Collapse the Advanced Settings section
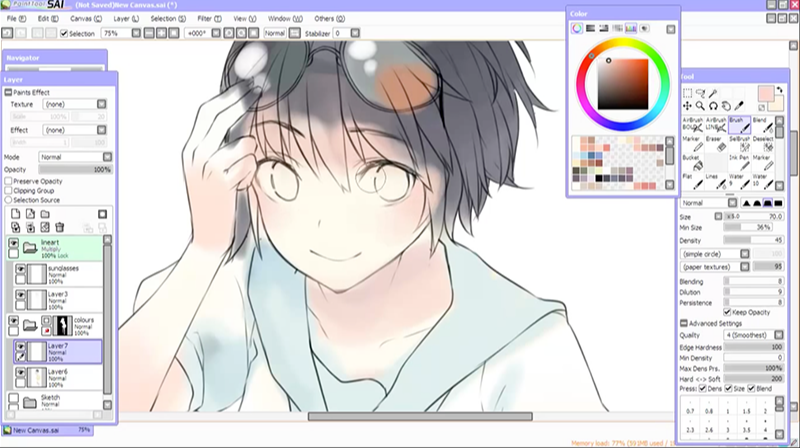The image size is (800, 448). [684, 323]
